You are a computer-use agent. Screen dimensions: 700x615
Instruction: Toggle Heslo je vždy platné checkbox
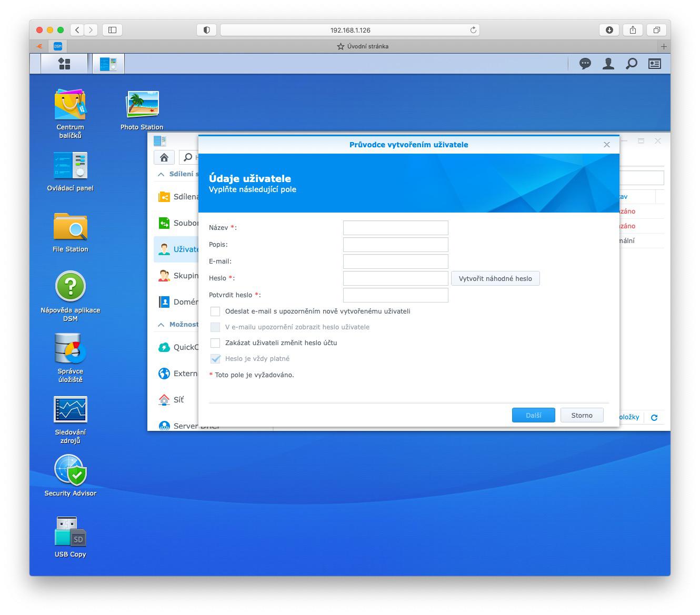[215, 359]
